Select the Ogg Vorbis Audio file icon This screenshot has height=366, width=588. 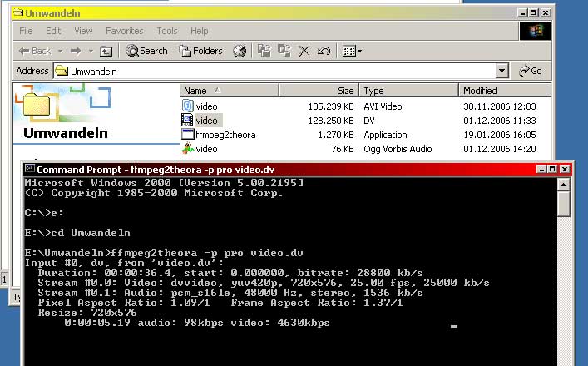click(187, 149)
